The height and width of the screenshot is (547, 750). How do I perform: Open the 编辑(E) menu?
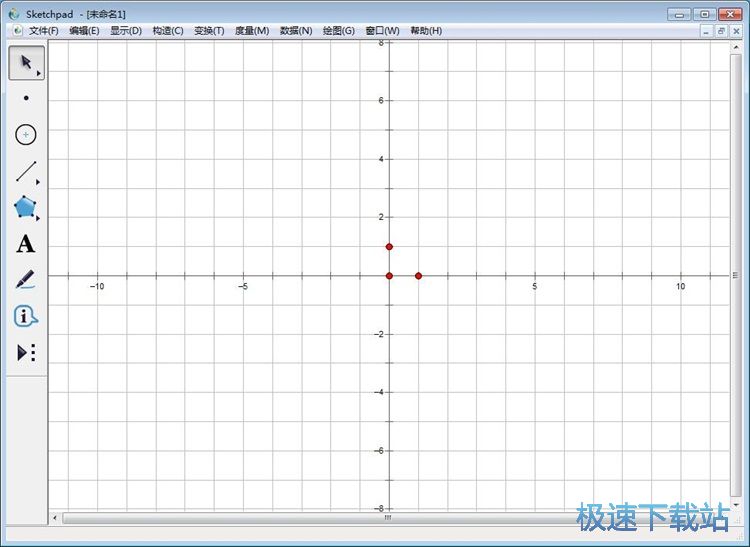tap(84, 31)
